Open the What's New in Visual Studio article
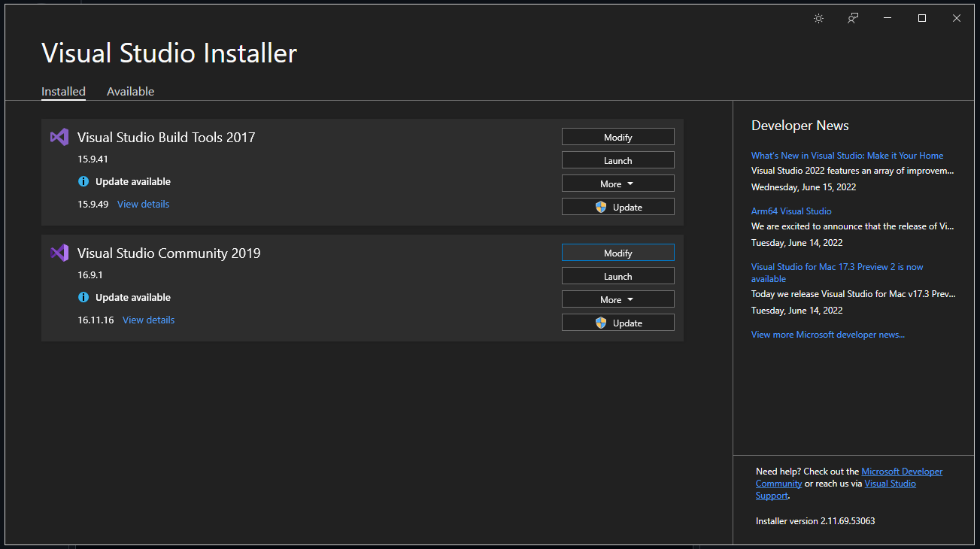Screen dimensions: 980x549 click(x=847, y=155)
